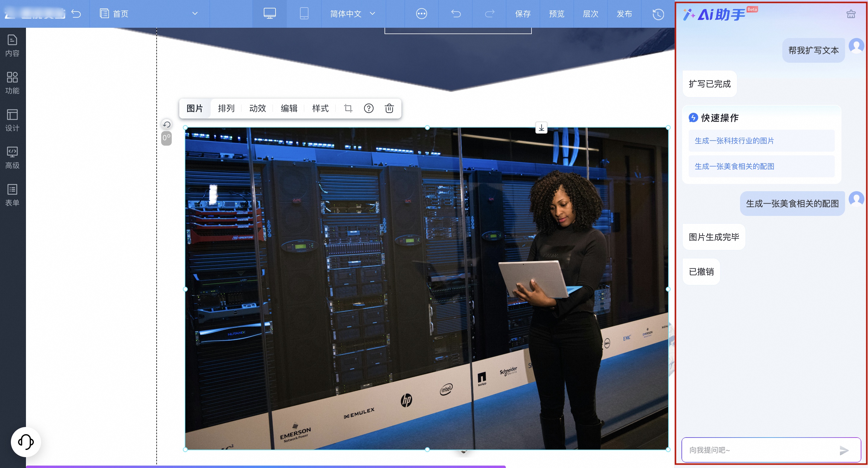Send message with paper plane icon

click(844, 450)
